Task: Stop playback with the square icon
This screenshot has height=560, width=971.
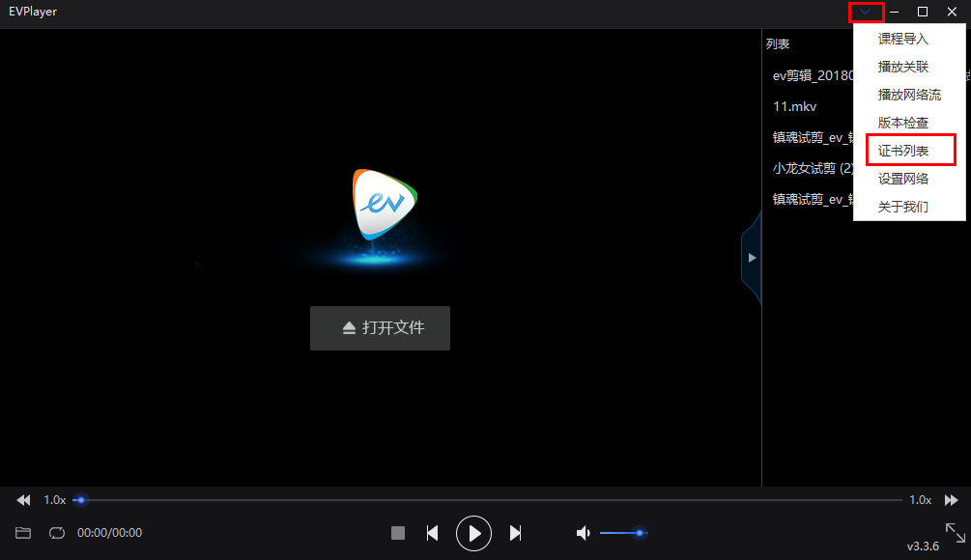Action: (x=397, y=533)
